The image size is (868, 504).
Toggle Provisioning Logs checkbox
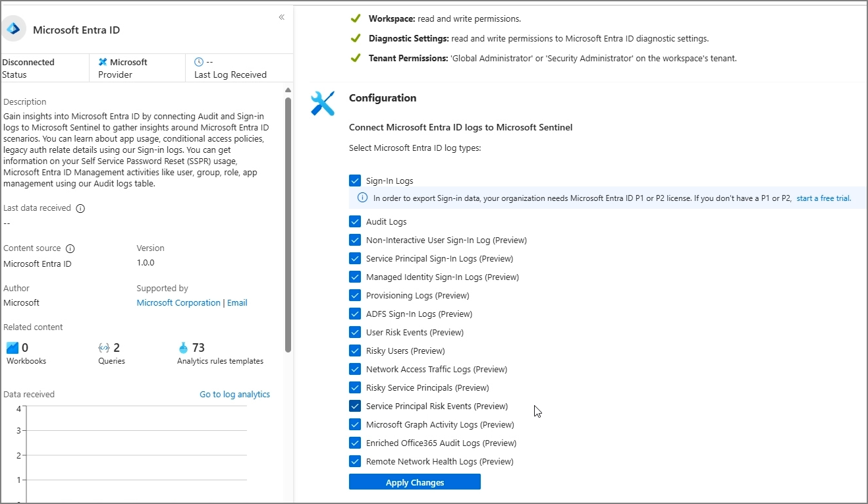click(355, 295)
